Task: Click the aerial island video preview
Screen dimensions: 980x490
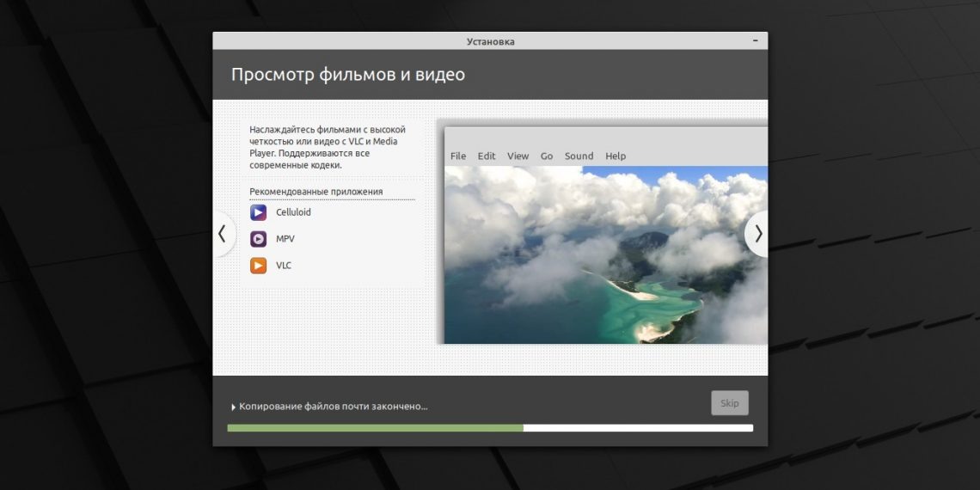Action: [x=606, y=254]
